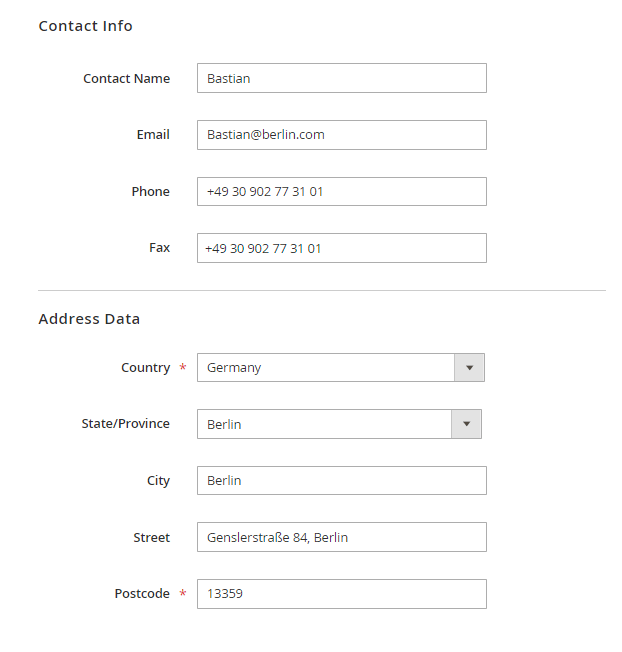Click the Email field label
The height and width of the screenshot is (652, 622).
click(x=153, y=135)
